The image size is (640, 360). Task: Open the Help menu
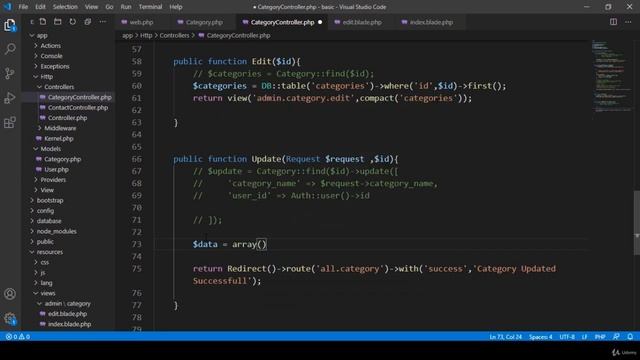click(176, 7)
